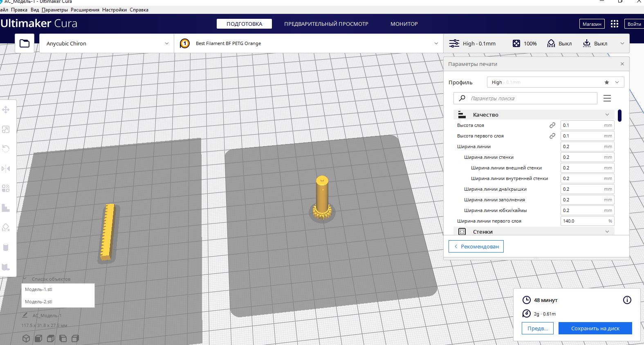The width and height of the screenshot is (644, 345).
Task: Focus the Параметры поиска search field
Action: coord(525,98)
